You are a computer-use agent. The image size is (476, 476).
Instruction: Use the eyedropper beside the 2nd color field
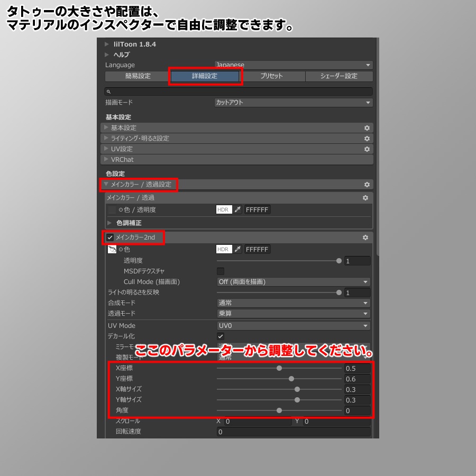tap(237, 249)
